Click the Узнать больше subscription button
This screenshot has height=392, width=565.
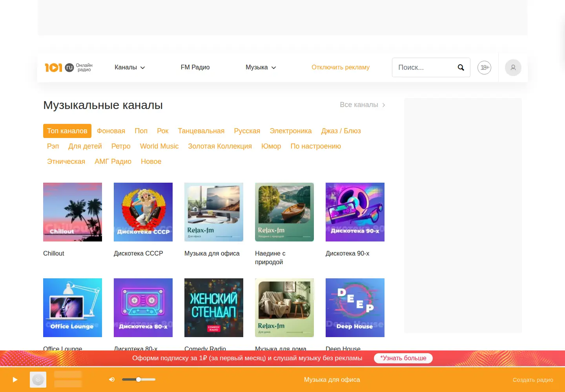click(x=403, y=358)
